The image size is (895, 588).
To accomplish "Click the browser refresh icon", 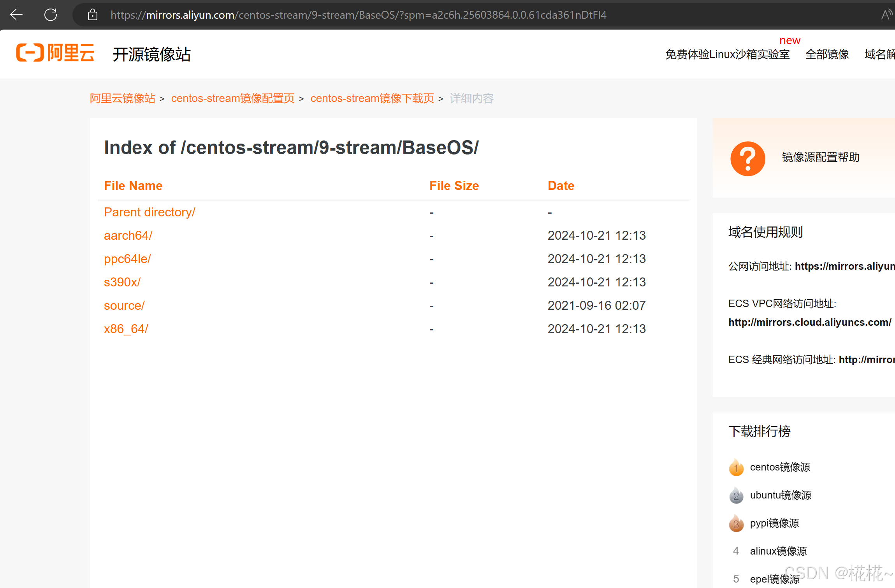I will coord(51,15).
